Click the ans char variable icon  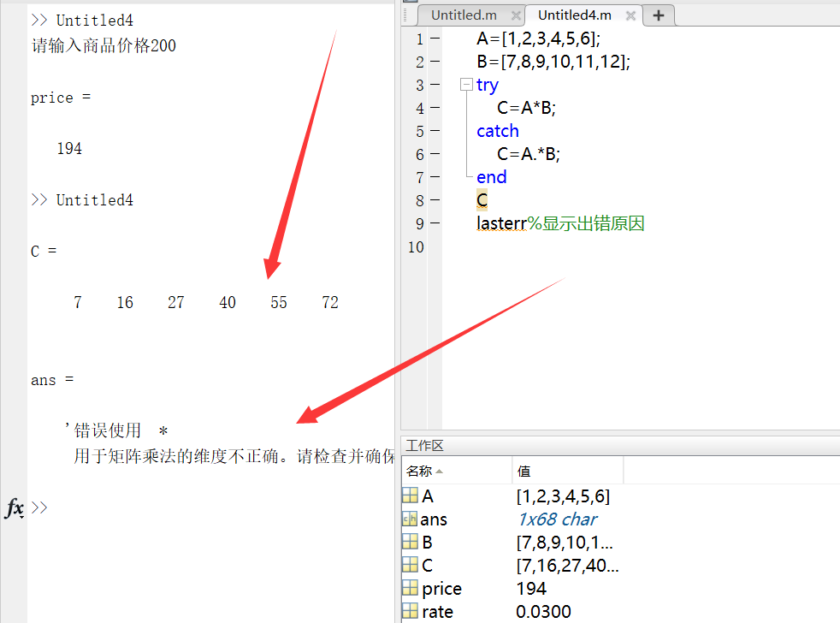[410, 519]
